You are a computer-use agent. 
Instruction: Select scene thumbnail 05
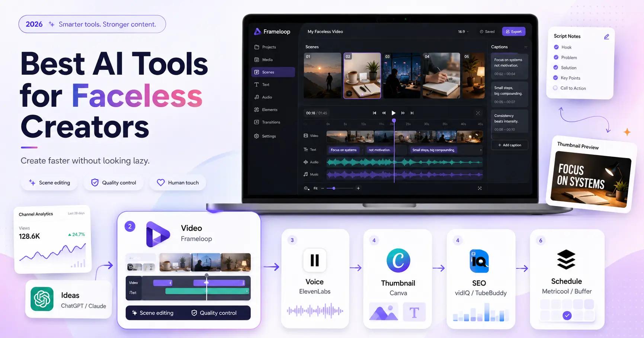pyautogui.click(x=474, y=75)
